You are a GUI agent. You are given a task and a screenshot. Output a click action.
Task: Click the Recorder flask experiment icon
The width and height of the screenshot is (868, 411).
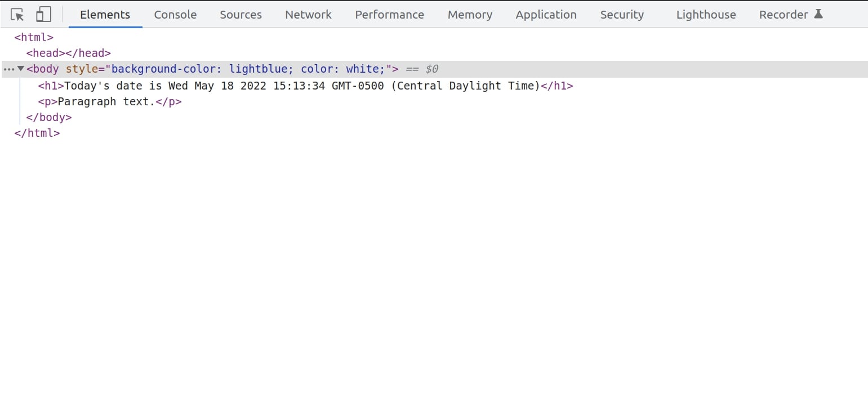pos(818,14)
